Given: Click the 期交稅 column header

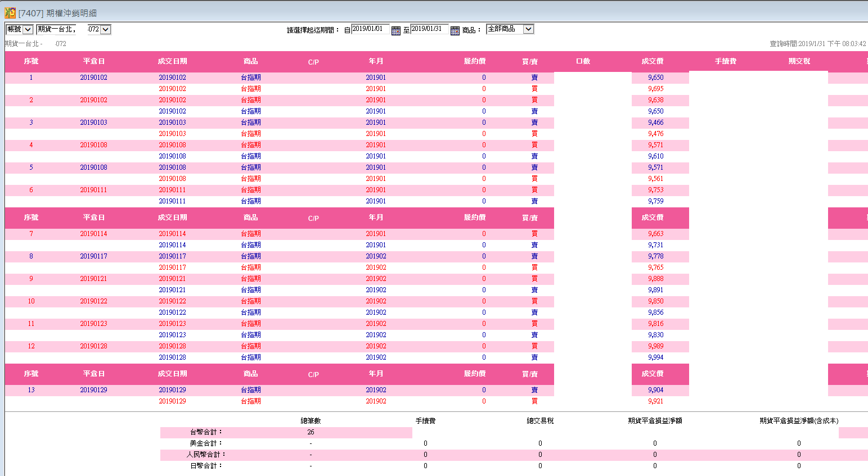Looking at the screenshot, I should 799,61.
